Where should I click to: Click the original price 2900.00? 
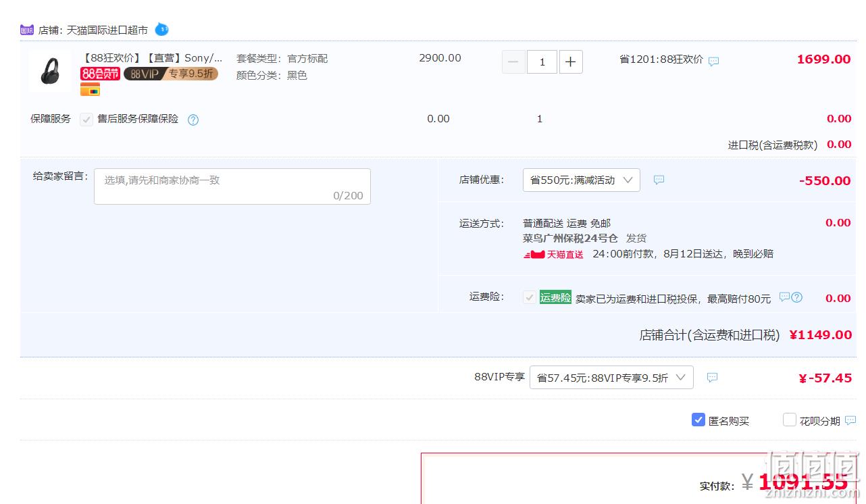(x=440, y=58)
